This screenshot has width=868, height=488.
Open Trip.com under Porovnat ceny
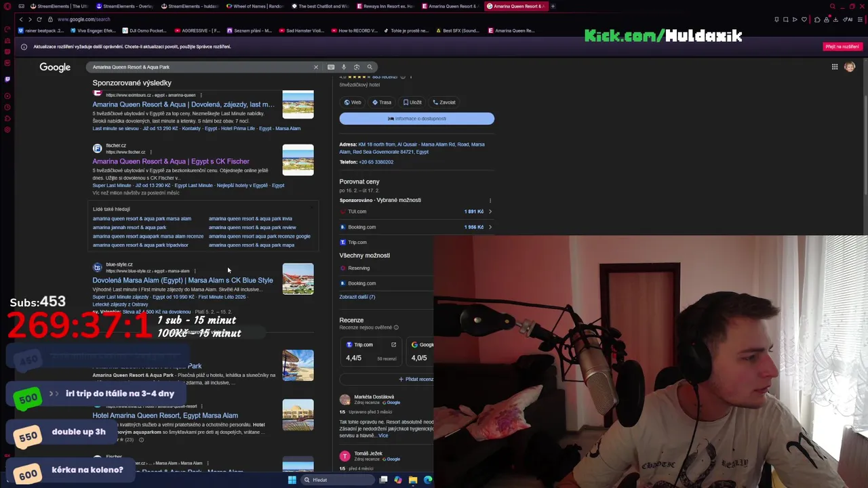coord(357,242)
